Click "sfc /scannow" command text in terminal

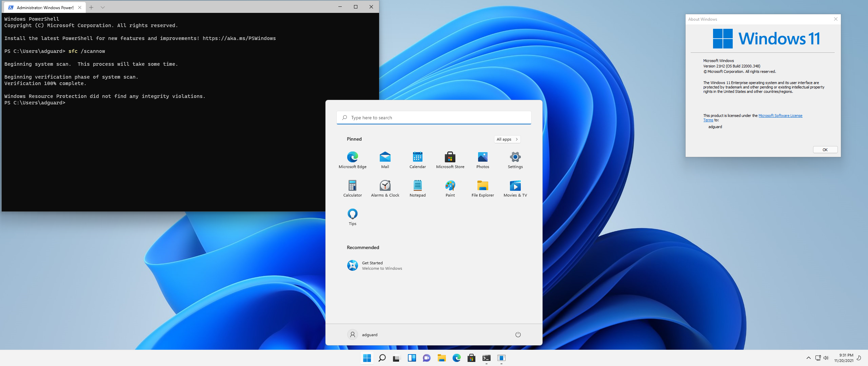tap(87, 51)
